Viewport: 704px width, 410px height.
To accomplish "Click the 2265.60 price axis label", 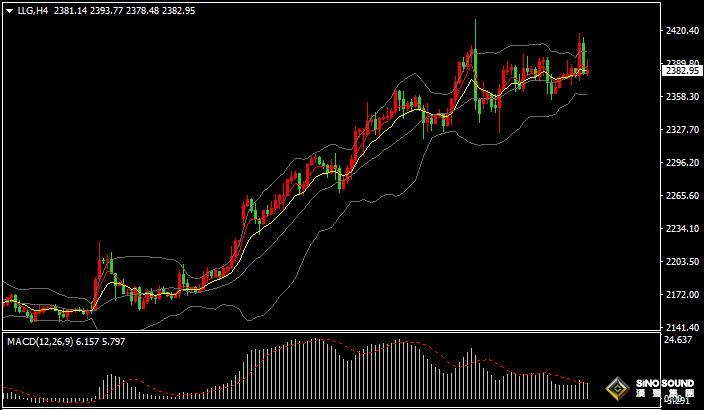I will point(682,196).
